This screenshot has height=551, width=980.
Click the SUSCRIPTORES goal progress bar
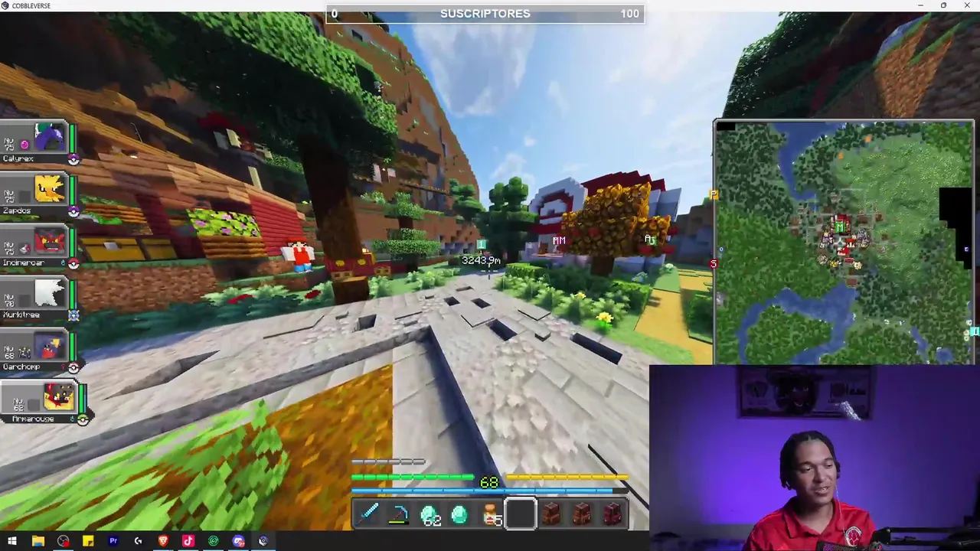coord(485,14)
